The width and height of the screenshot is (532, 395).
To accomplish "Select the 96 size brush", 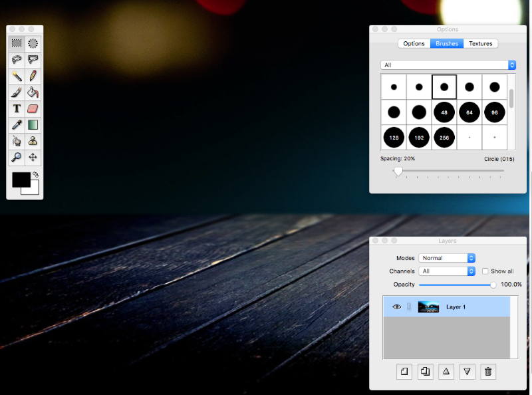I will pos(494,112).
